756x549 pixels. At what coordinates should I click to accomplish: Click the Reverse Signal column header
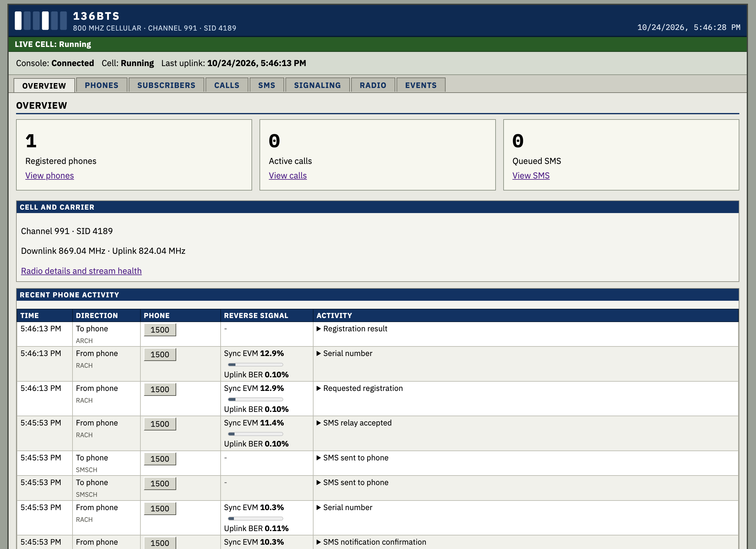coord(267,316)
